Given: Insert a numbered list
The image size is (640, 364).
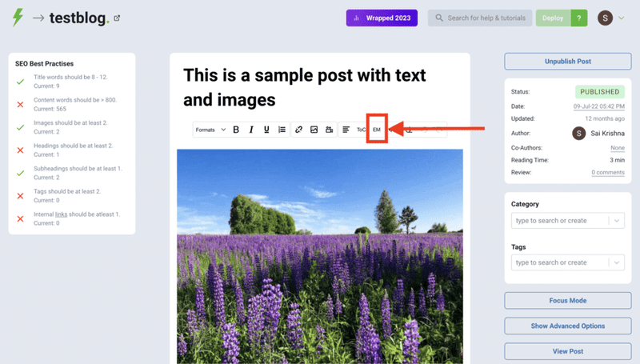Looking at the screenshot, I should coord(282,130).
